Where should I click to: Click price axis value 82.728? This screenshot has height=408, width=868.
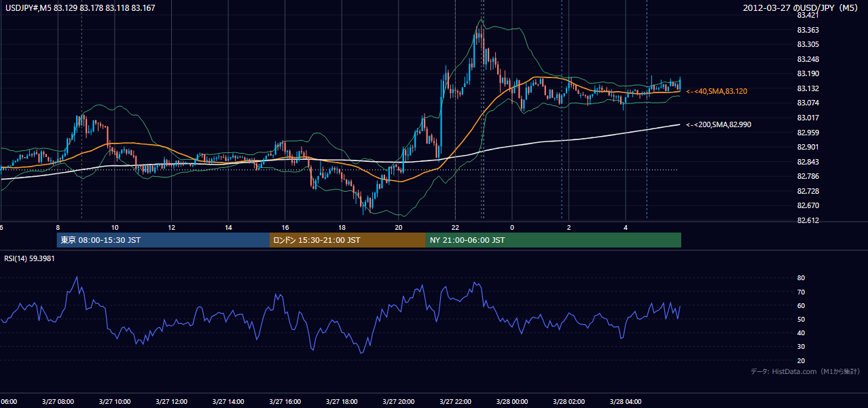[x=808, y=191]
